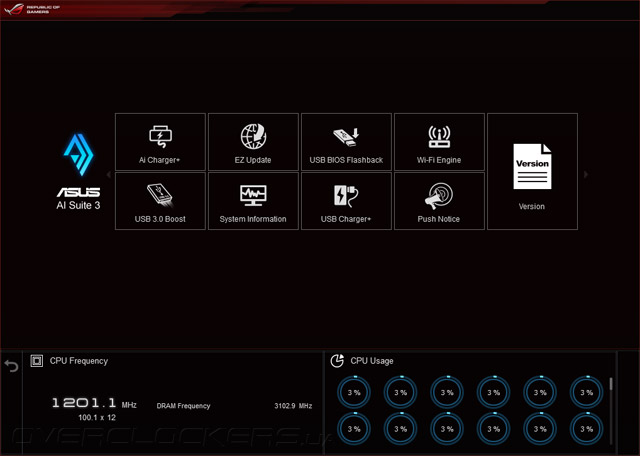
Task: Launch EZ Update utility
Action: (x=253, y=142)
